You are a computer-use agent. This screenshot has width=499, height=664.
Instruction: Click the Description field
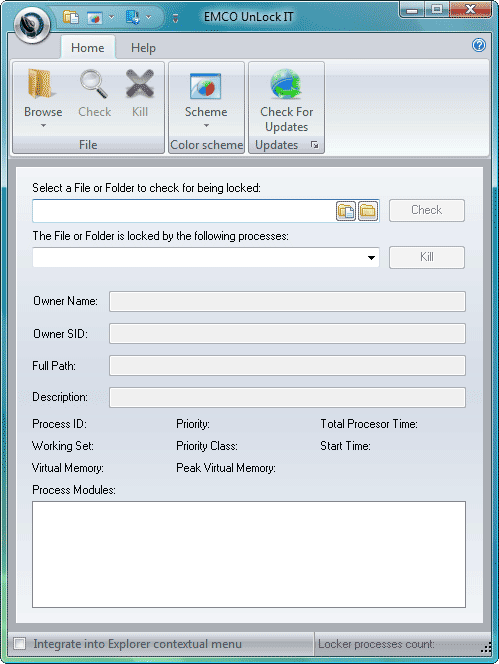(287, 398)
